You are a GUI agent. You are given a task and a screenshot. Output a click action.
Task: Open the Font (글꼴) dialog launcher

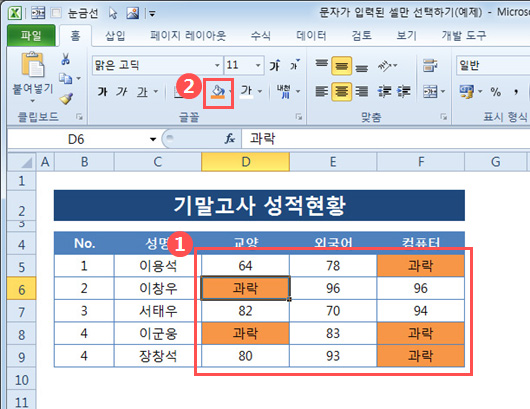(x=299, y=117)
